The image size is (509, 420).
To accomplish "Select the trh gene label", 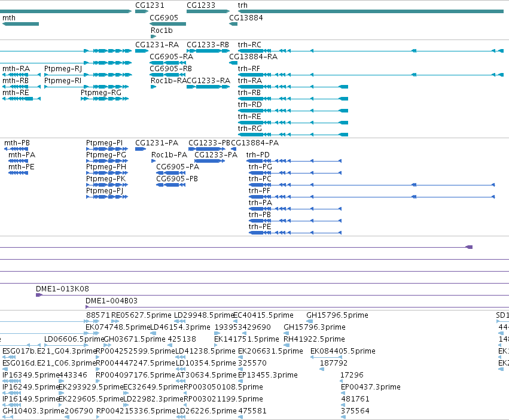I will click(242, 5).
